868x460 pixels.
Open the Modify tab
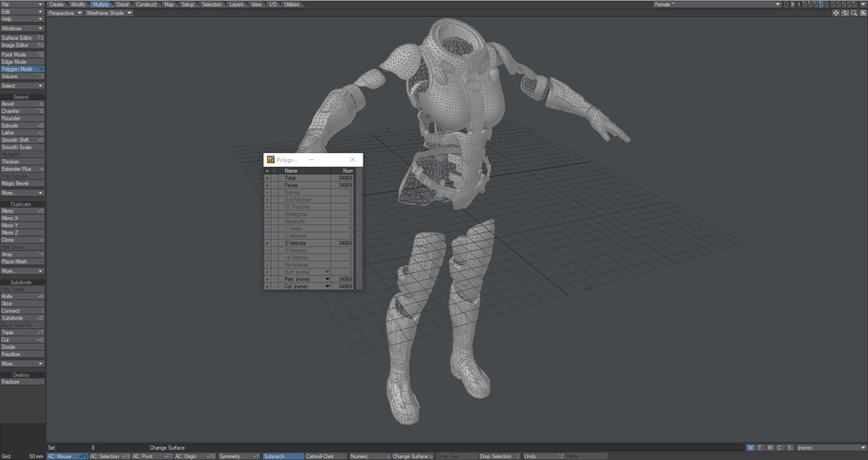(x=78, y=4)
